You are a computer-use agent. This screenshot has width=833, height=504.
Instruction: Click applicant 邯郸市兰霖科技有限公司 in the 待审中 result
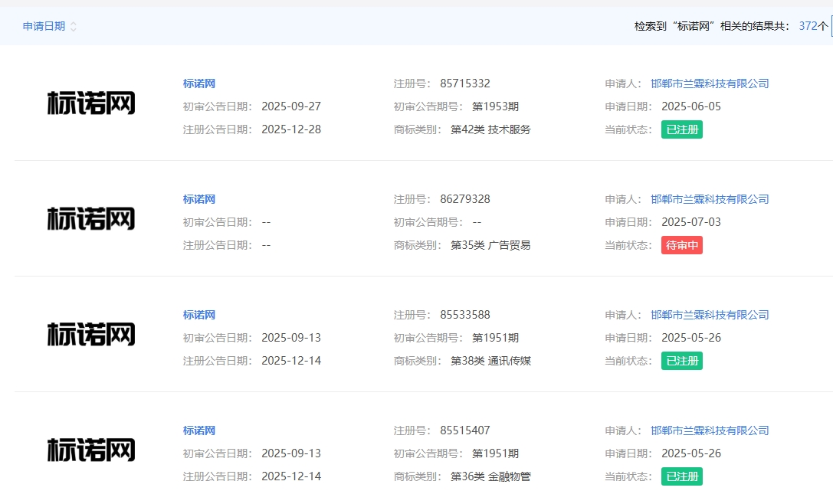[x=710, y=199]
